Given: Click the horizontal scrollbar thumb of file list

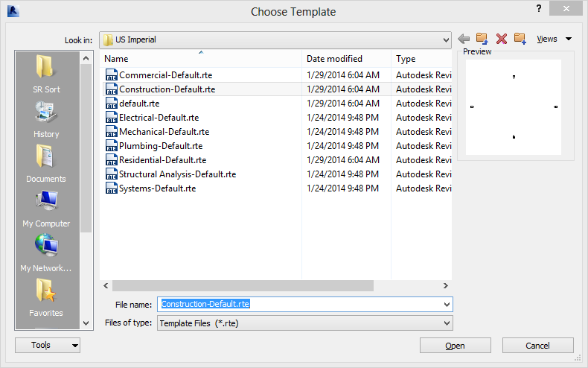Looking at the screenshot, I should pyautogui.click(x=243, y=286).
